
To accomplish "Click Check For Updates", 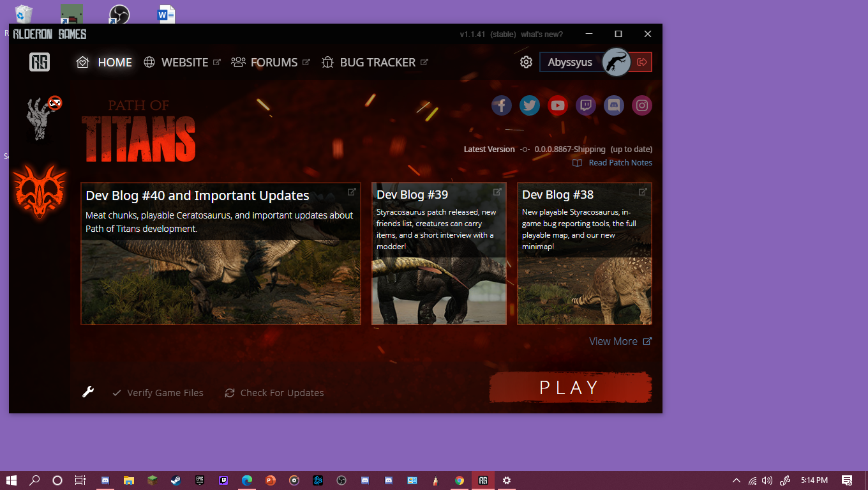I will tap(274, 393).
